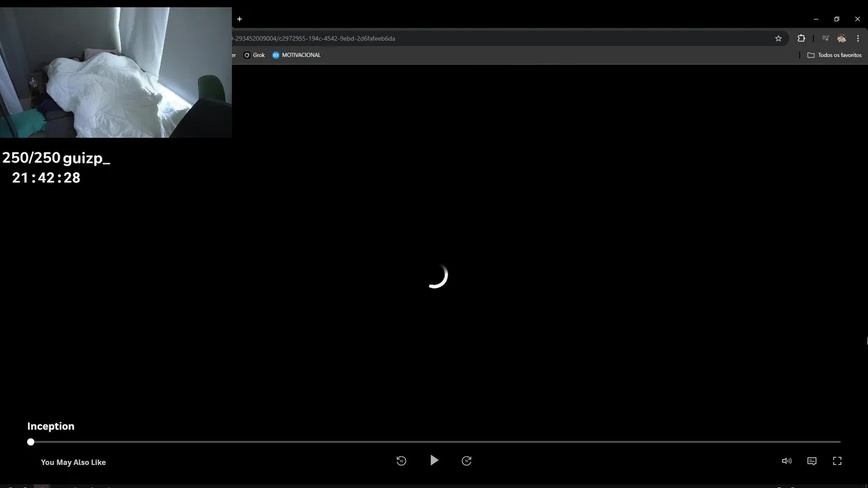Enter fullscreen video mode
Image resolution: width=868 pixels, height=488 pixels.
(x=837, y=461)
